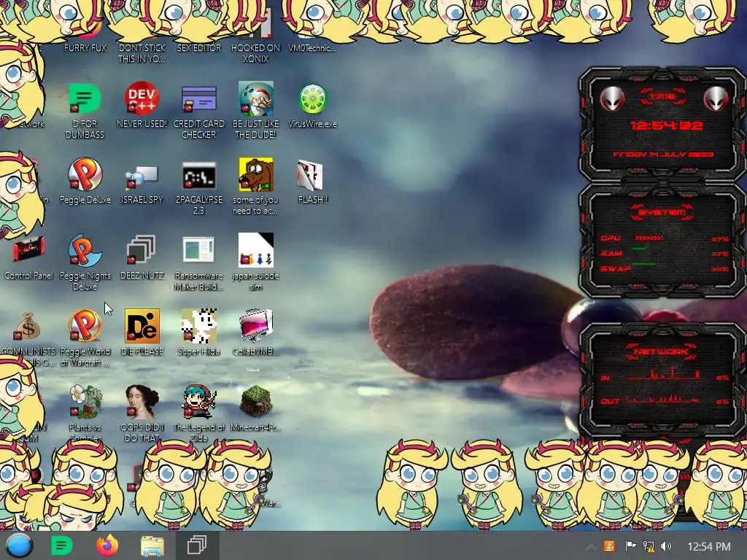Click the date line in TIME widget
747x560 pixels.
(x=663, y=155)
